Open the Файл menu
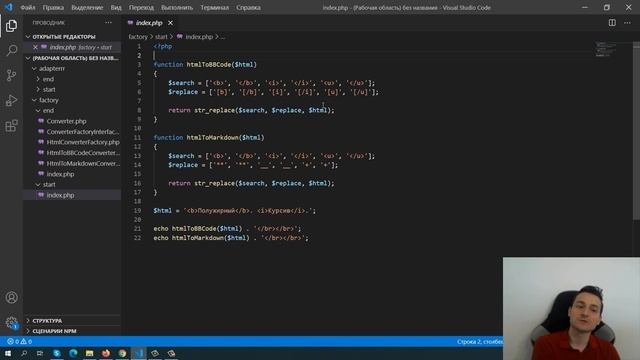640x360 pixels. 28,7
